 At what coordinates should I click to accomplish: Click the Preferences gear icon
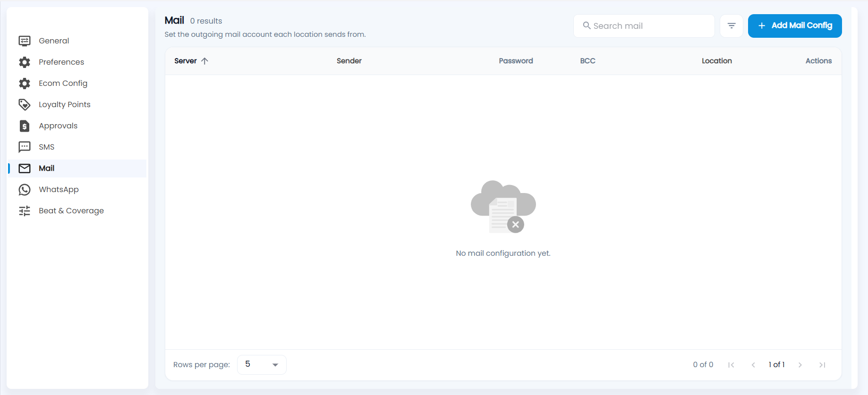[x=25, y=62]
